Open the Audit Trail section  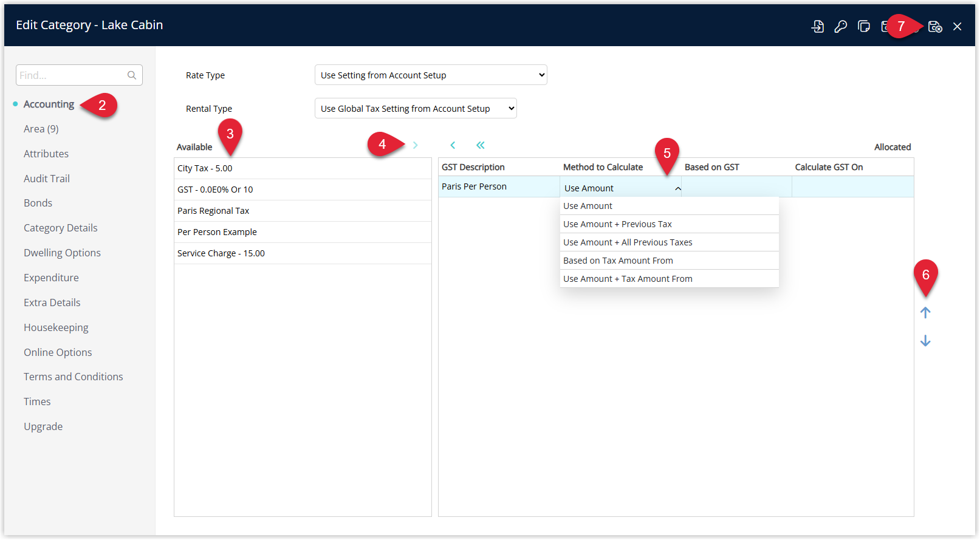(47, 179)
